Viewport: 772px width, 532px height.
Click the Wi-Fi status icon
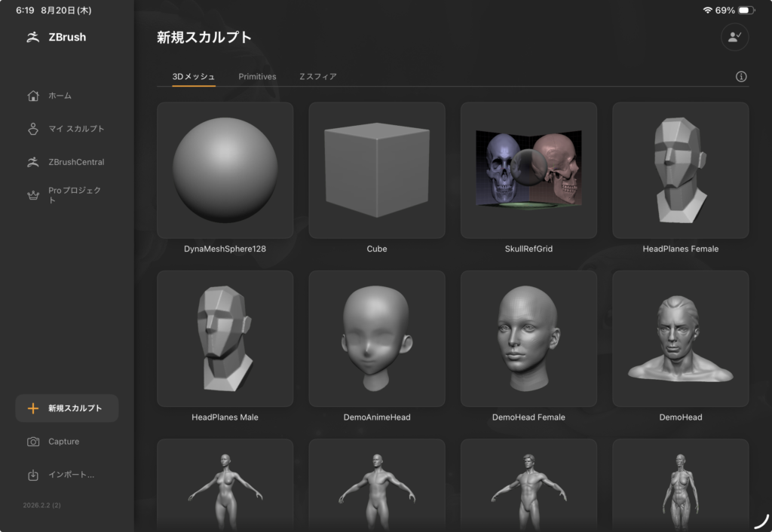[x=707, y=11]
